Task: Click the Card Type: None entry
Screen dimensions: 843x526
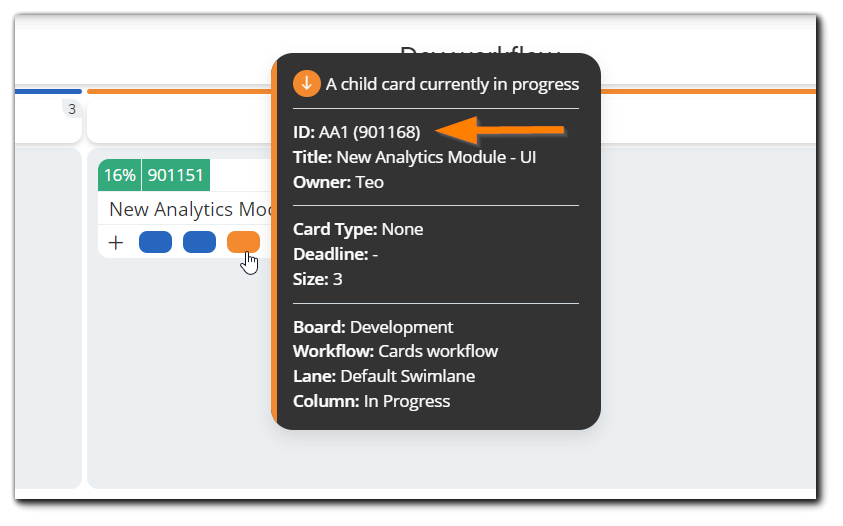Action: pos(358,229)
